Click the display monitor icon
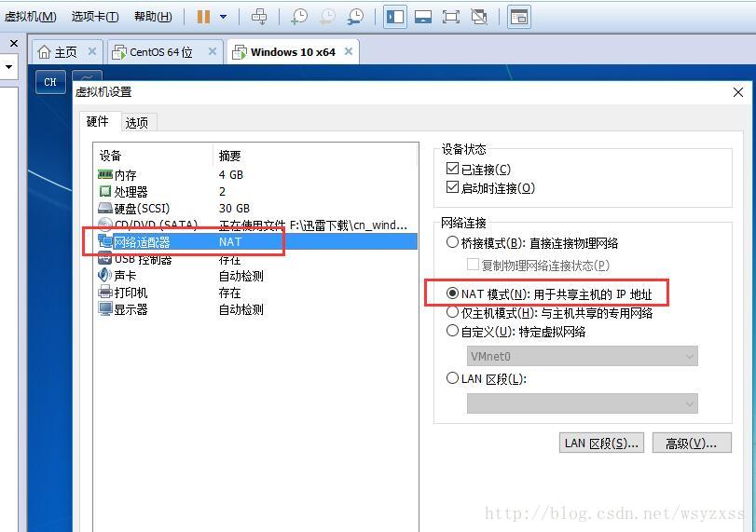Screen dimensions: 756x532 104,309
